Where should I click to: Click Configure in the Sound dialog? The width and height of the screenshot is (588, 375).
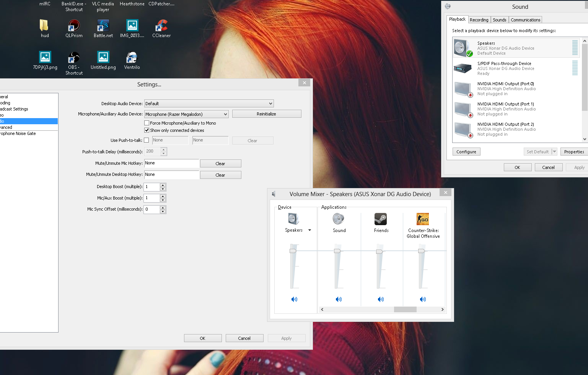pyautogui.click(x=466, y=152)
